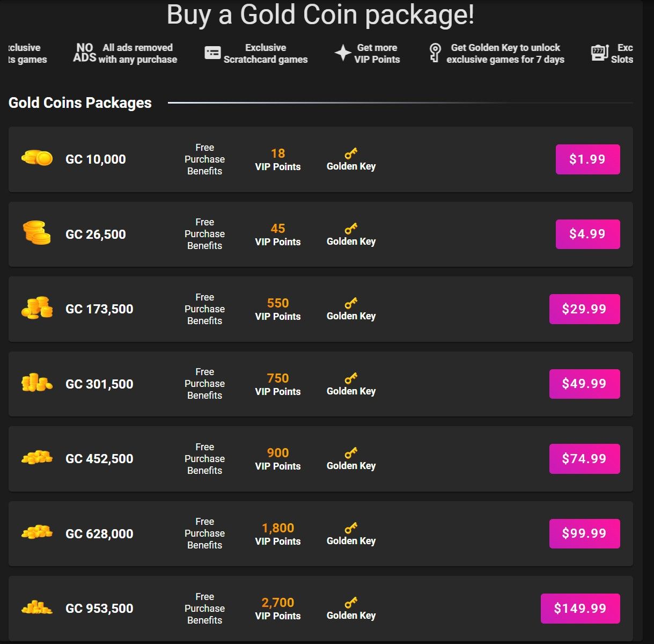Click the coin stack icon for GC 26,500
This screenshot has width=654, height=644.
coord(37,233)
